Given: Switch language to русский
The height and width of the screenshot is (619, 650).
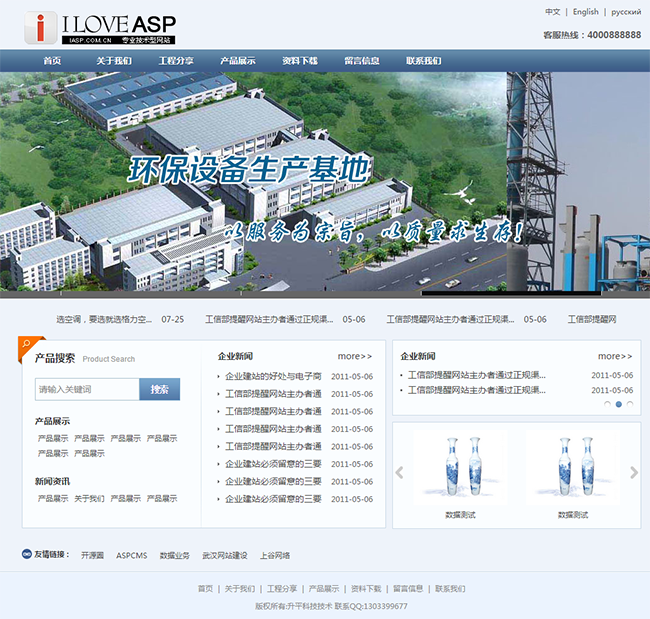Looking at the screenshot, I should click(x=626, y=12).
